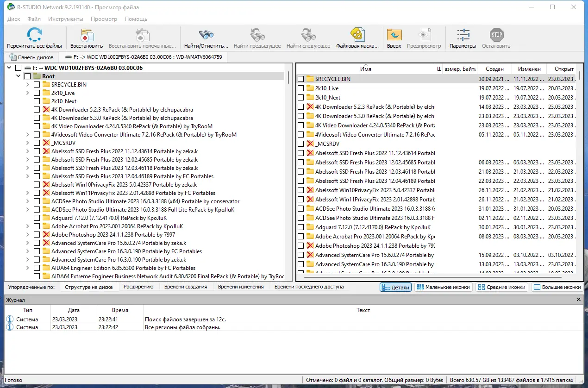Expand 4Videosoft Video Converter Ultimate tree node
The image size is (588, 388).
point(28,135)
